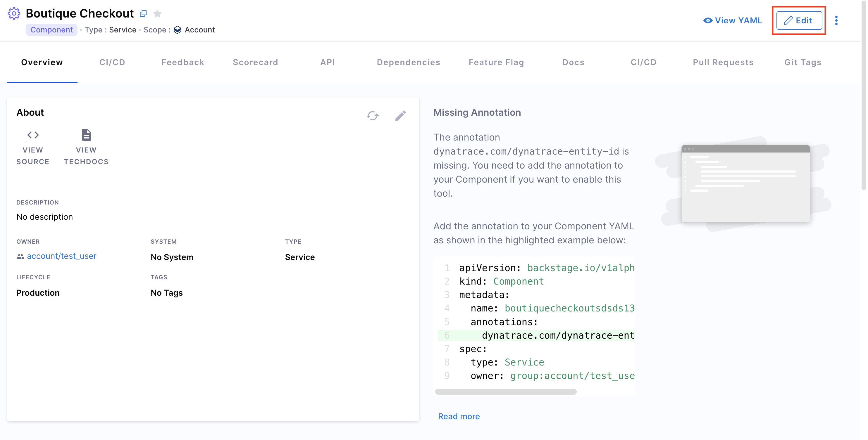
Task: Click the Component kind badge
Action: (x=51, y=30)
